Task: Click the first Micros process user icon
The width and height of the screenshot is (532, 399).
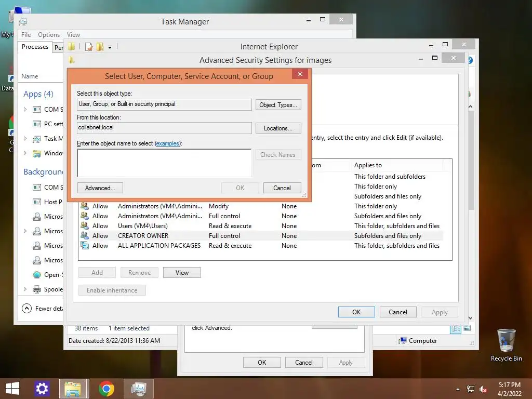Action: pos(37,217)
